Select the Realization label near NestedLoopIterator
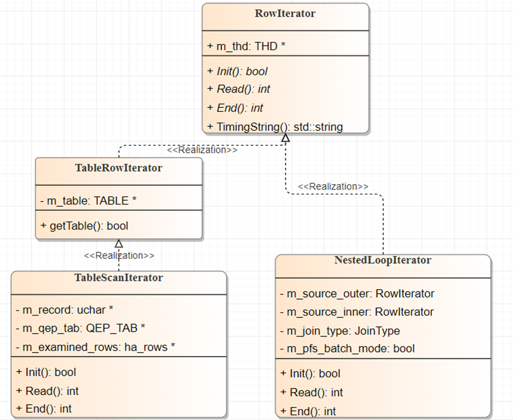Image resolution: width=513 pixels, height=420 pixels. pos(332,186)
